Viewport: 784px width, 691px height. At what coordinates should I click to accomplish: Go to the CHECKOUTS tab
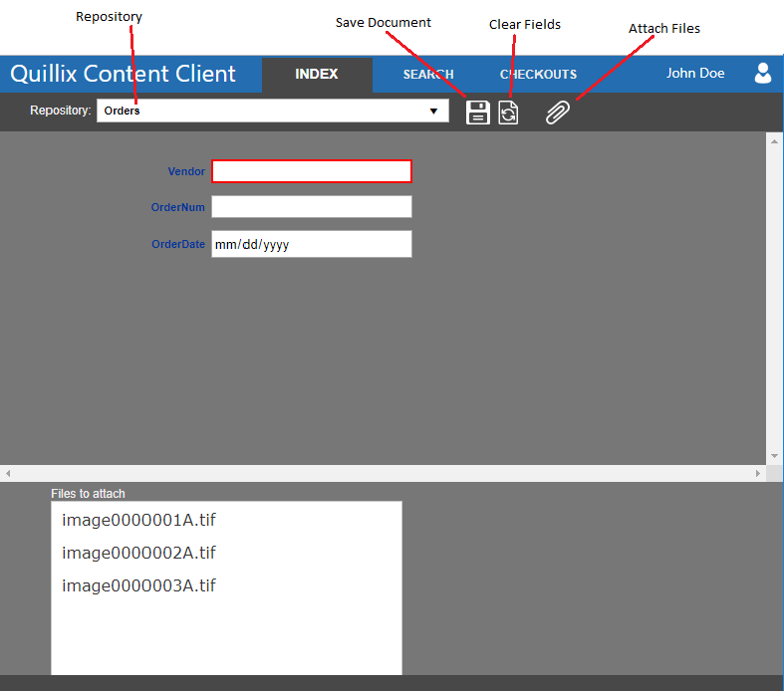(x=538, y=75)
